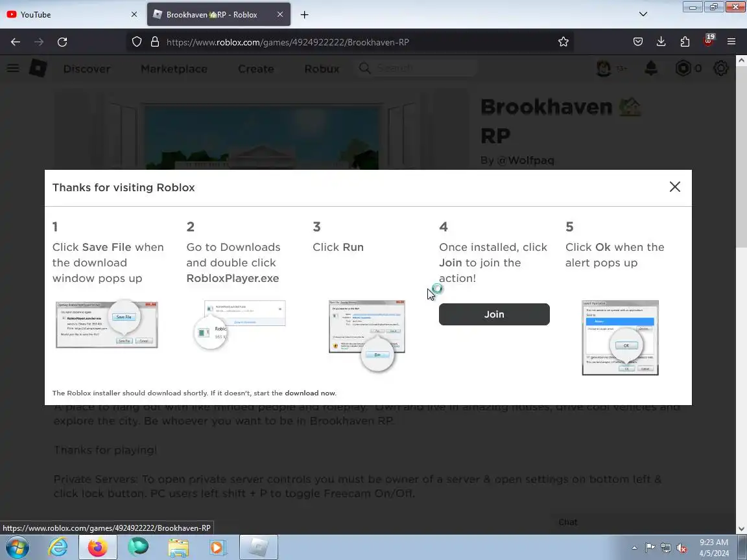
Task: Open the Chat panel header
Action: (x=568, y=522)
